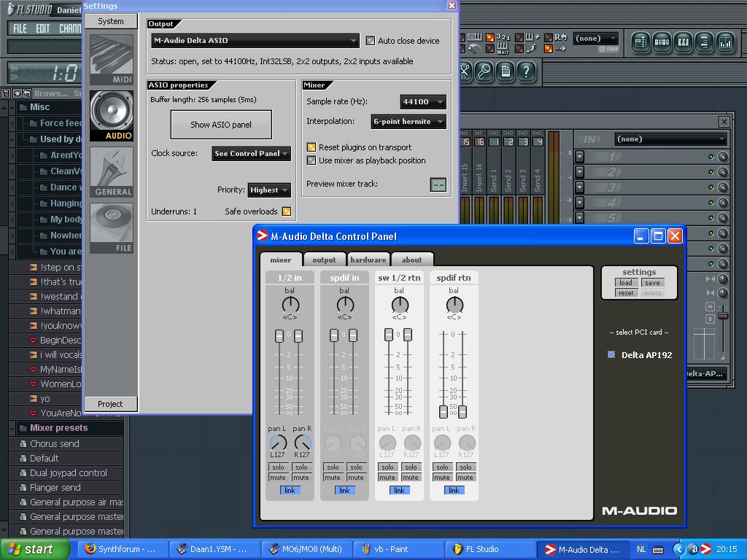Open the M-Audio Delta ASIO output dropdown
Image resolution: width=747 pixels, height=560 pixels.
tap(255, 41)
